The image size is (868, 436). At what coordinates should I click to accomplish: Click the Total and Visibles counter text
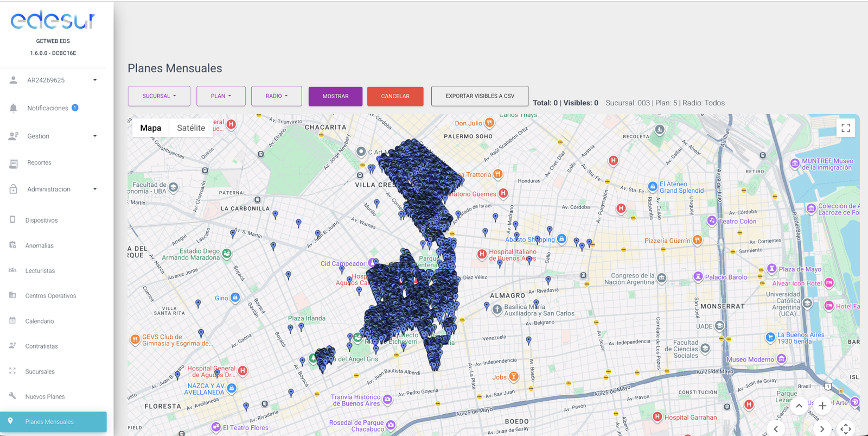[x=565, y=103]
